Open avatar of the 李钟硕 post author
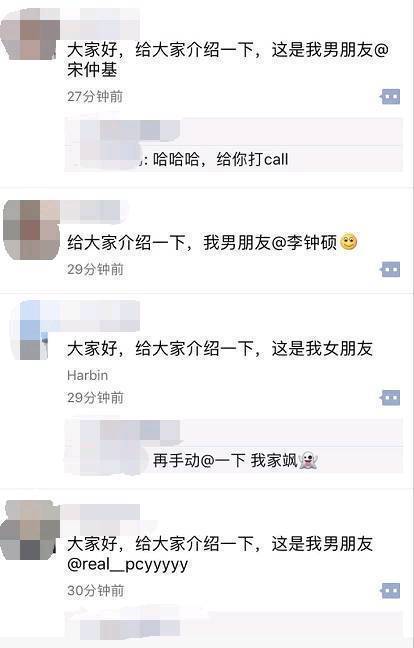The image size is (414, 648). click(x=31, y=230)
